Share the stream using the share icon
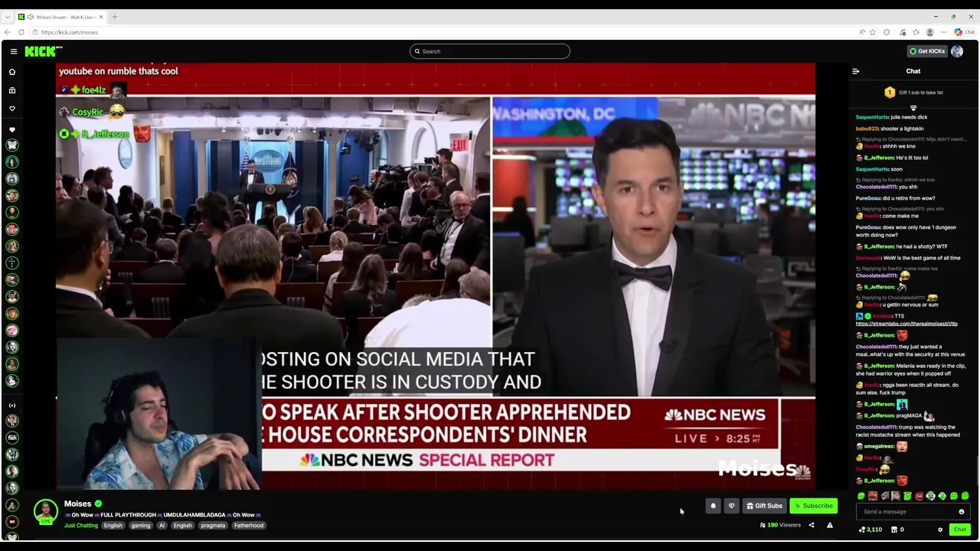This screenshot has height=551, width=980. click(812, 525)
